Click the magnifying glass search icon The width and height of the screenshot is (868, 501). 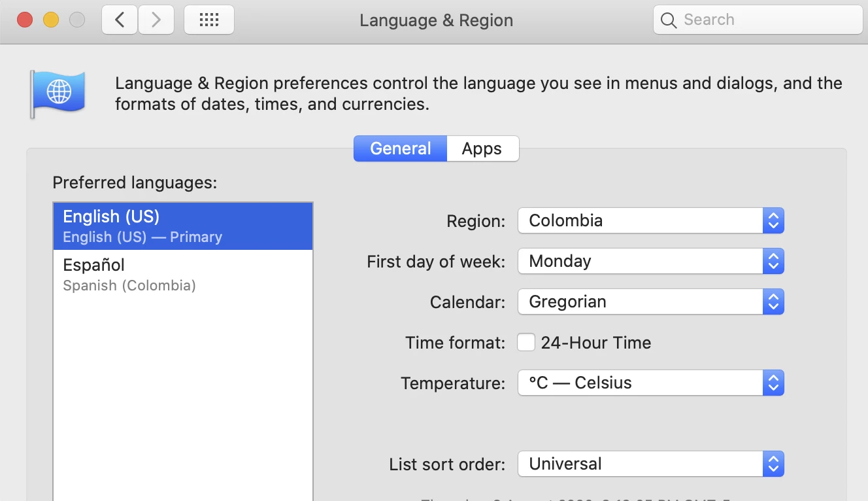click(x=668, y=20)
